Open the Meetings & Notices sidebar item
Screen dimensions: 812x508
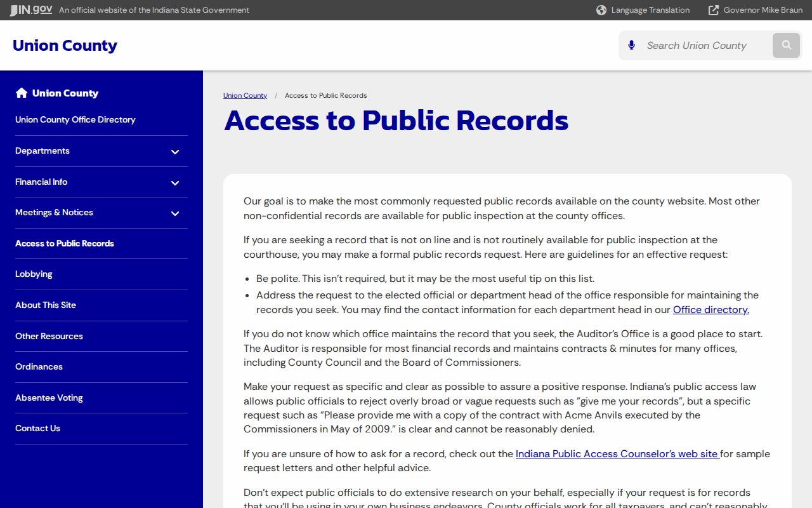[x=54, y=212]
